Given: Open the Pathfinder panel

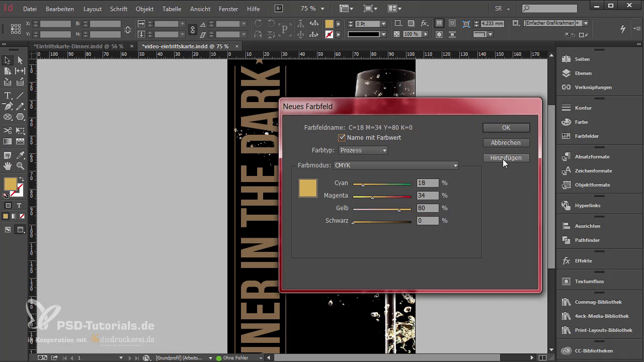Looking at the screenshot, I should tap(587, 240).
